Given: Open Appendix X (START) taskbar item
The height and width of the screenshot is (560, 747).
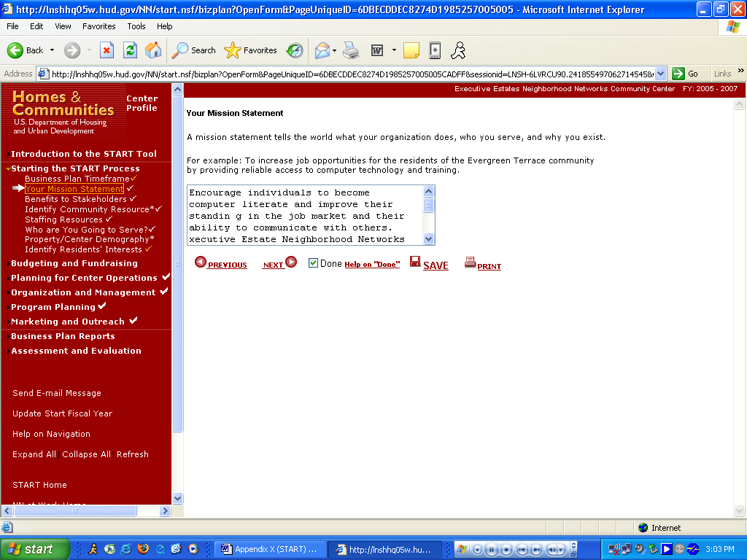Looking at the screenshot, I should click(x=271, y=549).
